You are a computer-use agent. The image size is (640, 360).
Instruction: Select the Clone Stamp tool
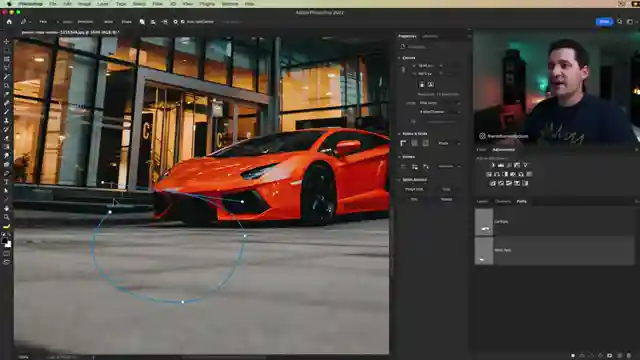click(x=7, y=121)
